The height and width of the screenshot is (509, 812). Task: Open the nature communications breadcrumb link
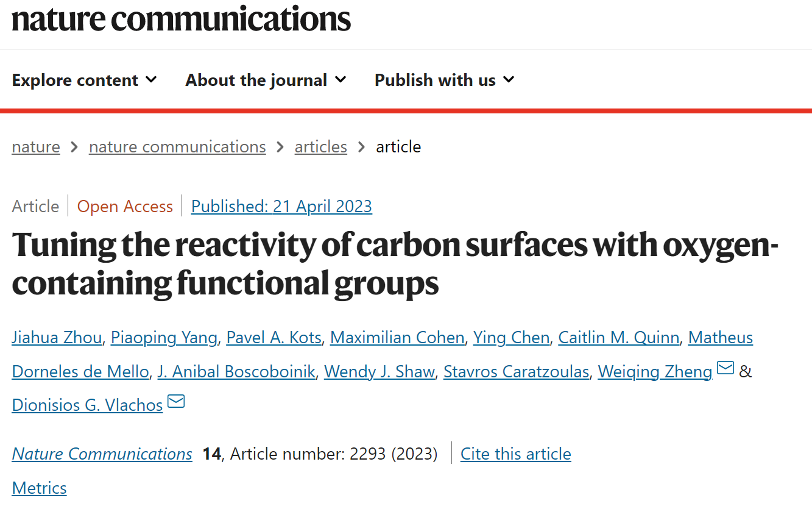[x=177, y=147]
